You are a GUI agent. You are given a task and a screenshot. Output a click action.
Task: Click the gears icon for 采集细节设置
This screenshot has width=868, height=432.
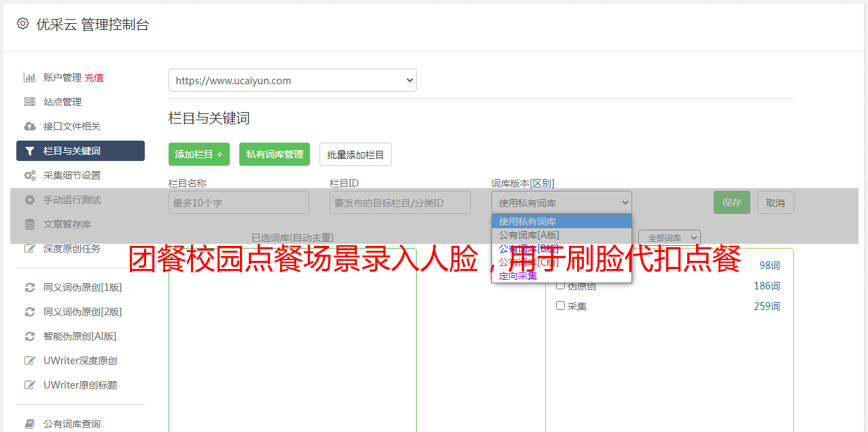click(x=29, y=175)
